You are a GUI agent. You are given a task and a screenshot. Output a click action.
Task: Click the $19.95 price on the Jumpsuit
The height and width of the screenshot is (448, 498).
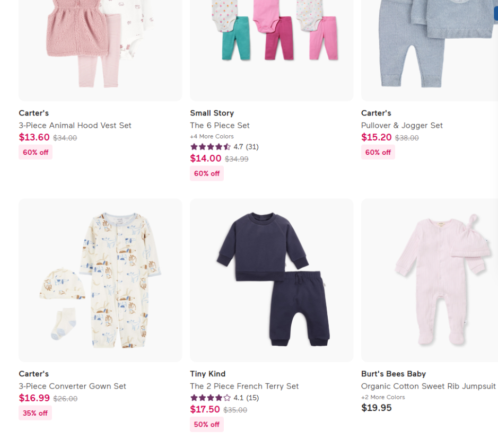coord(377,408)
